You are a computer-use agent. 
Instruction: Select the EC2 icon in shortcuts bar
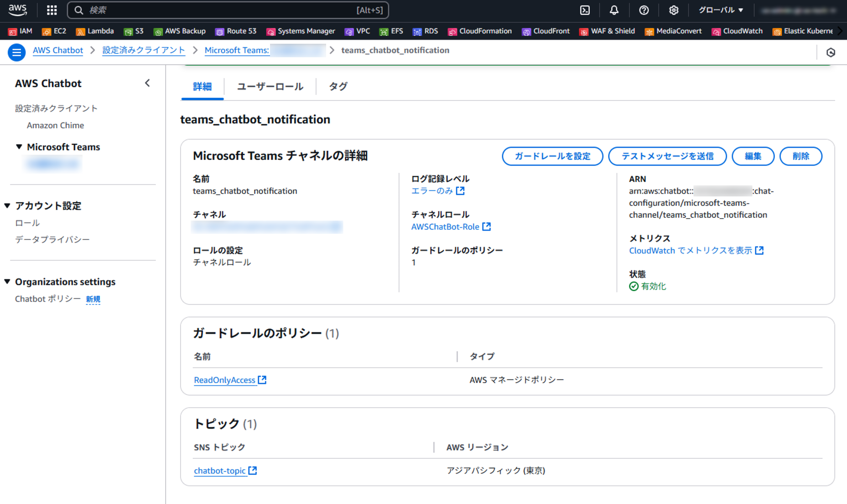(x=53, y=31)
